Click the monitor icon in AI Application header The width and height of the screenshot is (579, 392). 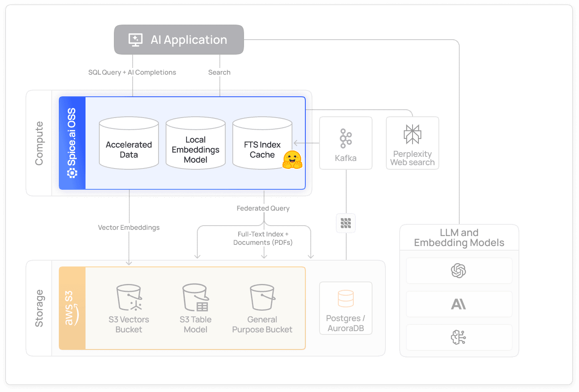(135, 40)
